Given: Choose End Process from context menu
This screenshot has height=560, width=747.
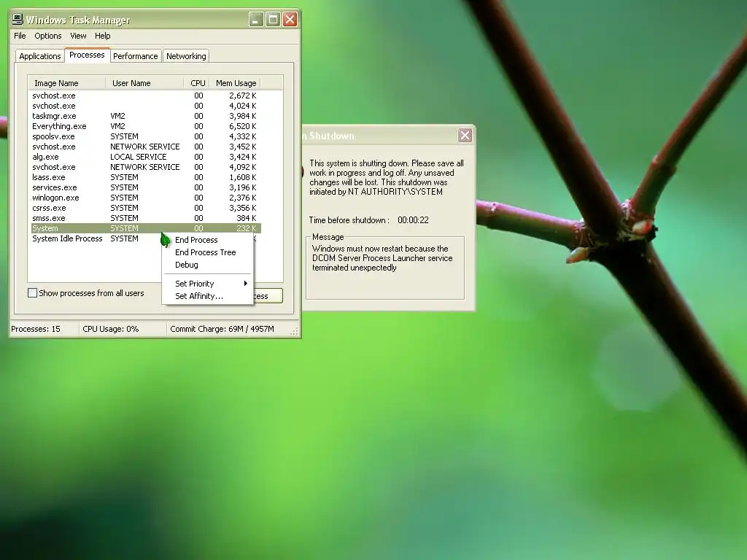Looking at the screenshot, I should pyautogui.click(x=207, y=240).
